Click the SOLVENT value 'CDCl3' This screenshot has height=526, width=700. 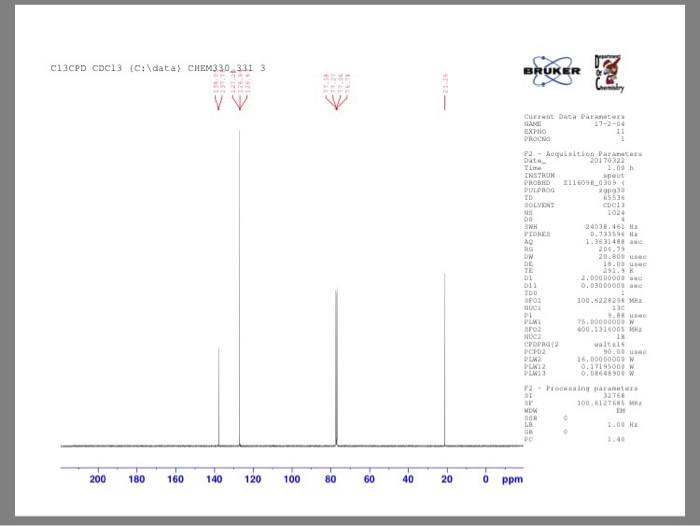point(614,205)
